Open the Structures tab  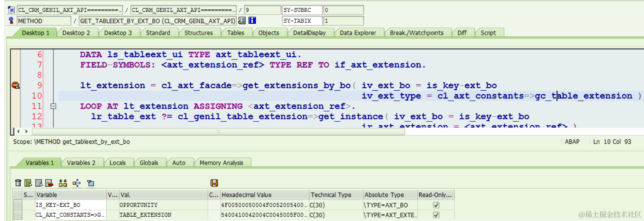198,33
